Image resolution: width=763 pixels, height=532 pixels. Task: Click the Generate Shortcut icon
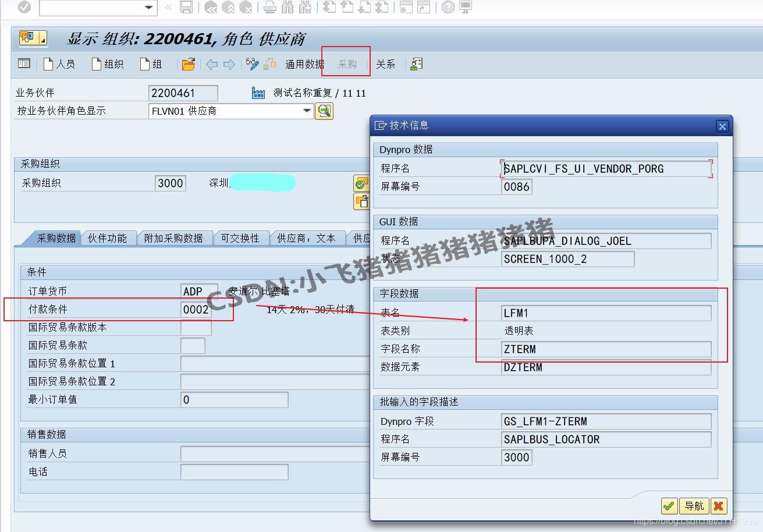pyautogui.click(x=424, y=7)
